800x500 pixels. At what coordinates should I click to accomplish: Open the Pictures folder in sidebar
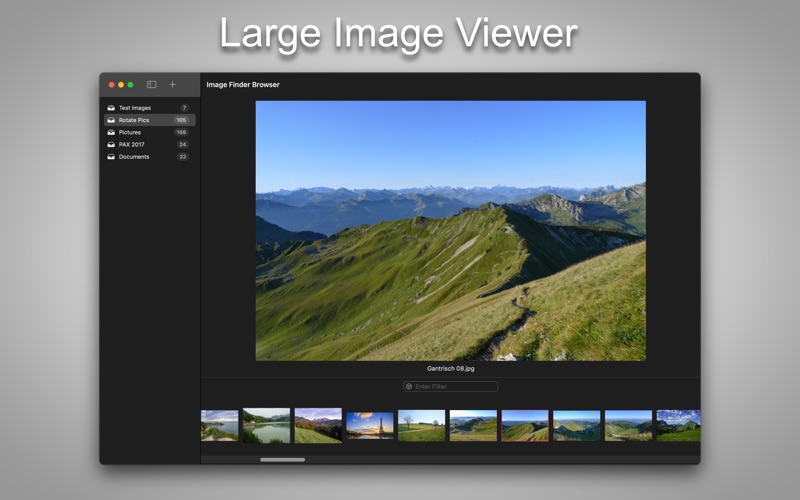[149, 132]
